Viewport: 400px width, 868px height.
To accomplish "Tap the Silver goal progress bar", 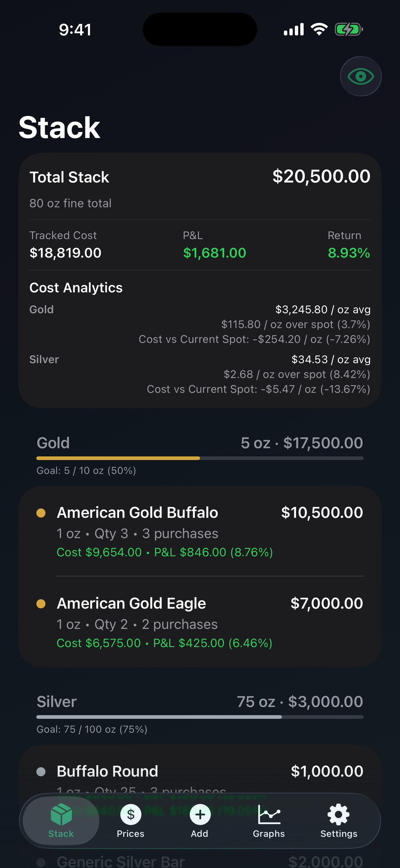I will [200, 717].
